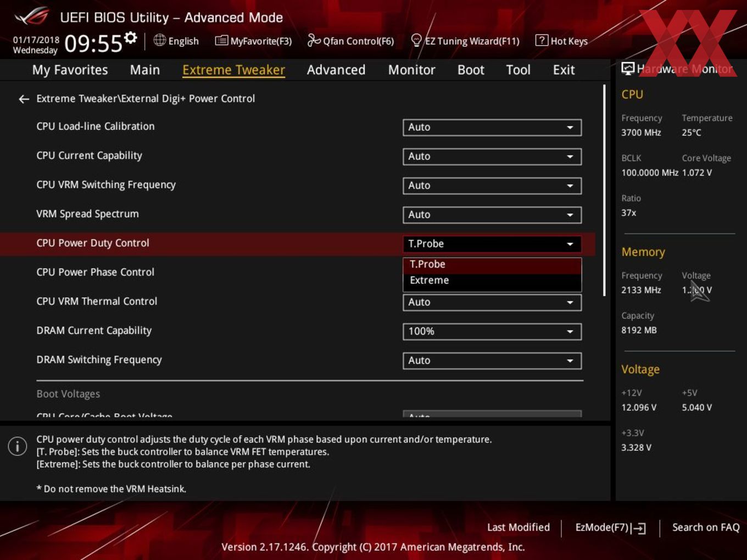
Task: Click the ROG logo icon
Action: pos(32,16)
